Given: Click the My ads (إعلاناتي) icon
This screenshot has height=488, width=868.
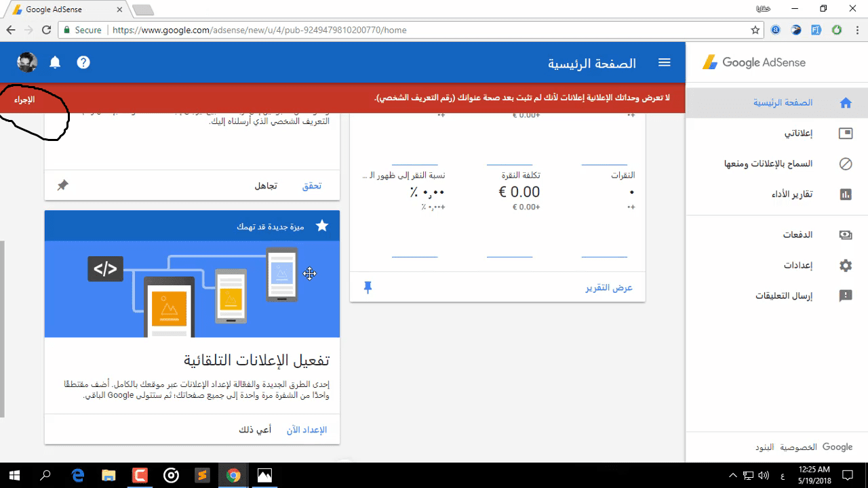Looking at the screenshot, I should pos(846,134).
